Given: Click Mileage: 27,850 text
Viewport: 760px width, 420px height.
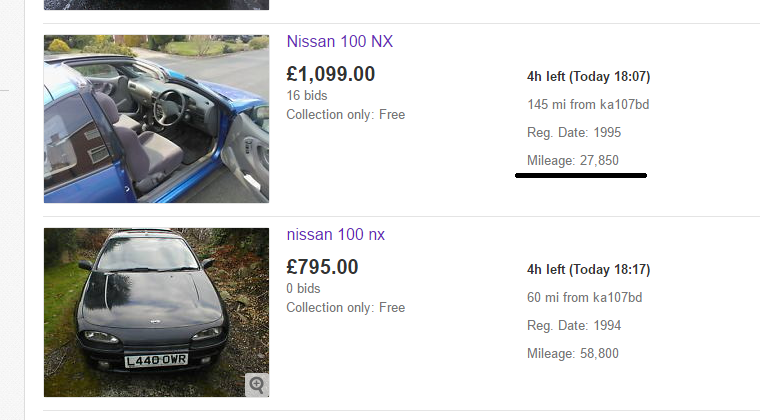Looking at the screenshot, I should point(573,160).
